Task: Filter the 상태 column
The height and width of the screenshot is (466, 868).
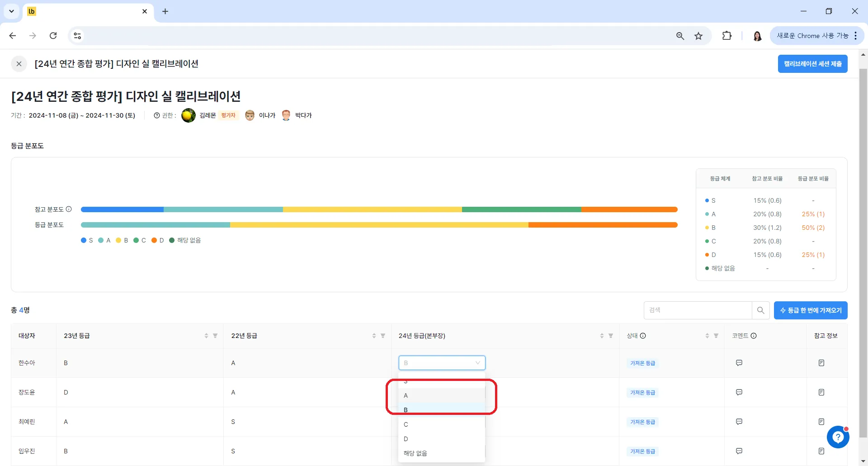Action: coord(716,336)
